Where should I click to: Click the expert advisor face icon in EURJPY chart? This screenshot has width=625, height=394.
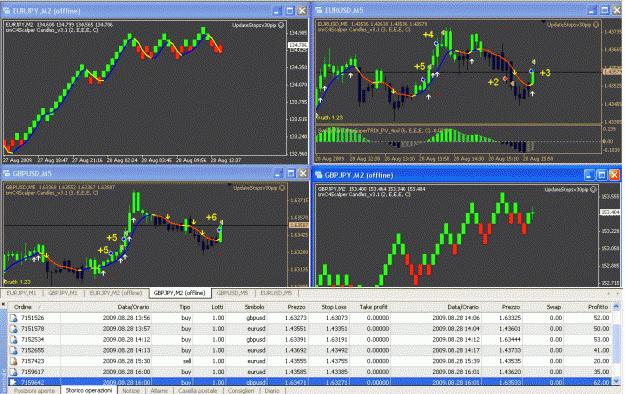tap(281, 25)
